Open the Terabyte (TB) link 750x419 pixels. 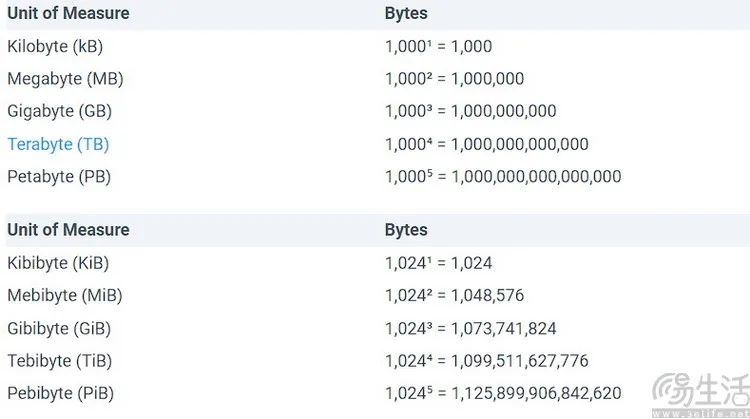pos(58,144)
